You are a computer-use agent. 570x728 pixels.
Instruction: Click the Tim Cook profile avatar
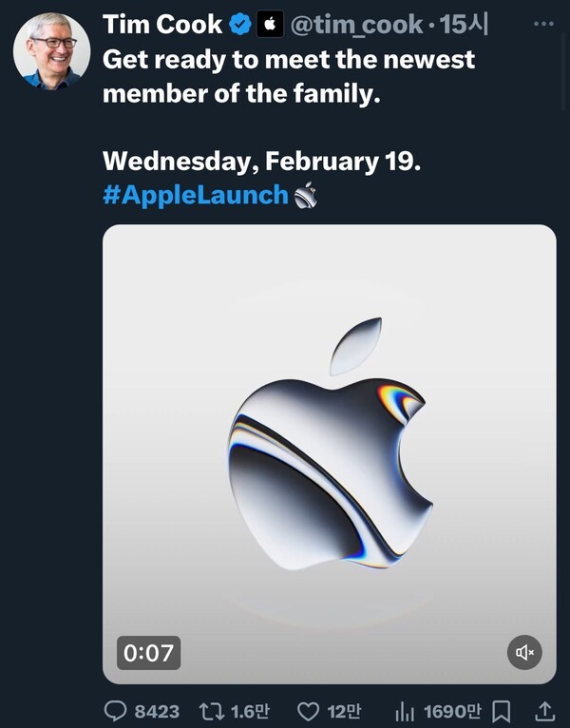pyautogui.click(x=51, y=53)
